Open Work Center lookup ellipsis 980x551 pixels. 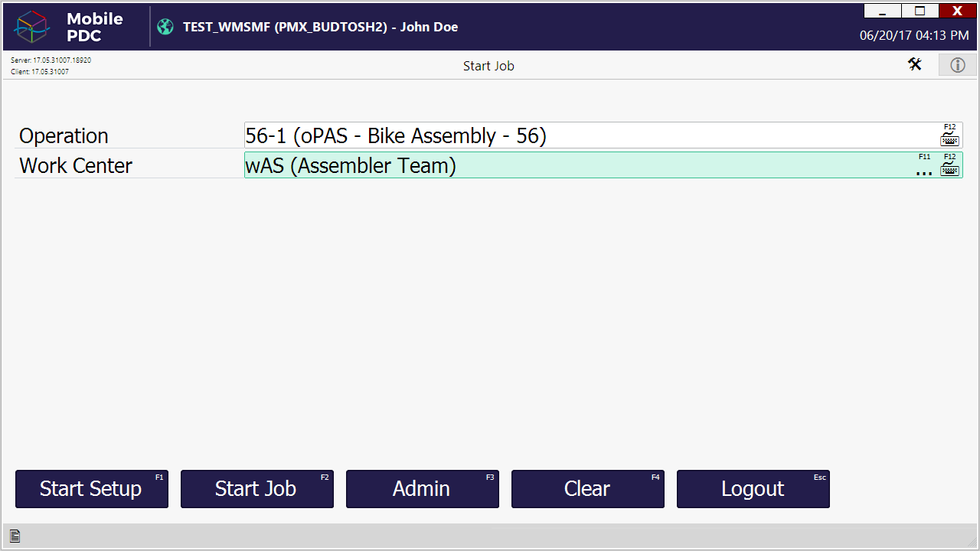click(x=924, y=170)
